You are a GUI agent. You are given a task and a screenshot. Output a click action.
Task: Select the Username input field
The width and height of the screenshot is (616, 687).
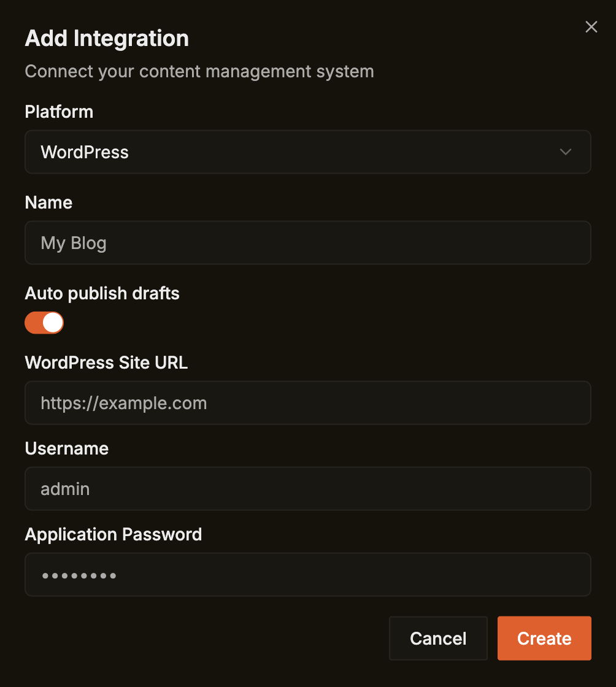pos(307,488)
